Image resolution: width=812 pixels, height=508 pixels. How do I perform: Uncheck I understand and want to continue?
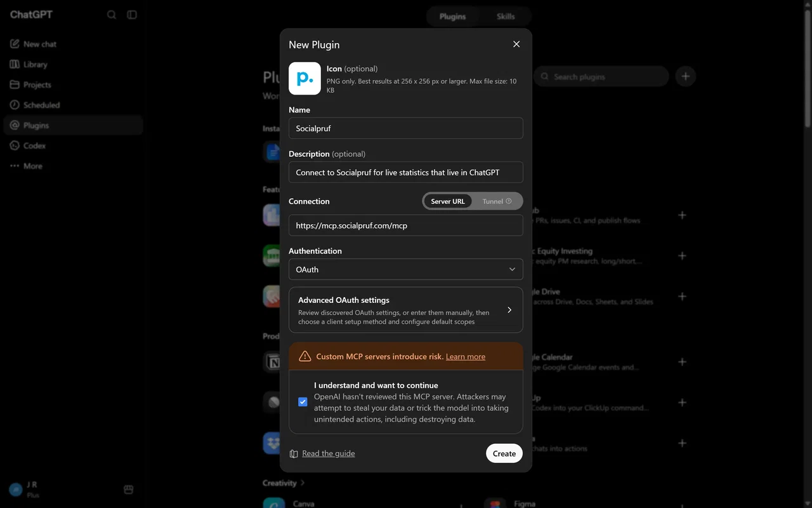(x=303, y=402)
